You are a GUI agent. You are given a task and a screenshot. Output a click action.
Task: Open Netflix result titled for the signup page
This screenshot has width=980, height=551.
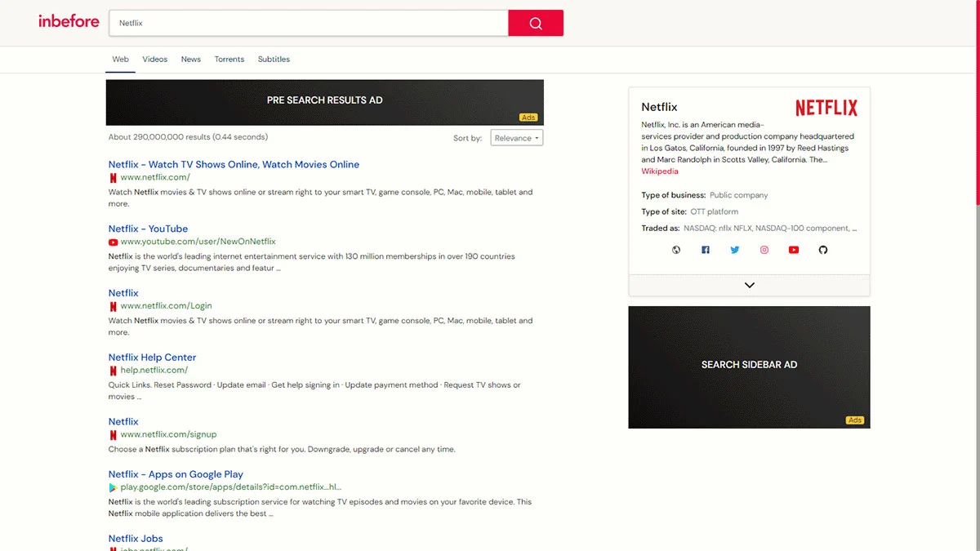click(123, 422)
